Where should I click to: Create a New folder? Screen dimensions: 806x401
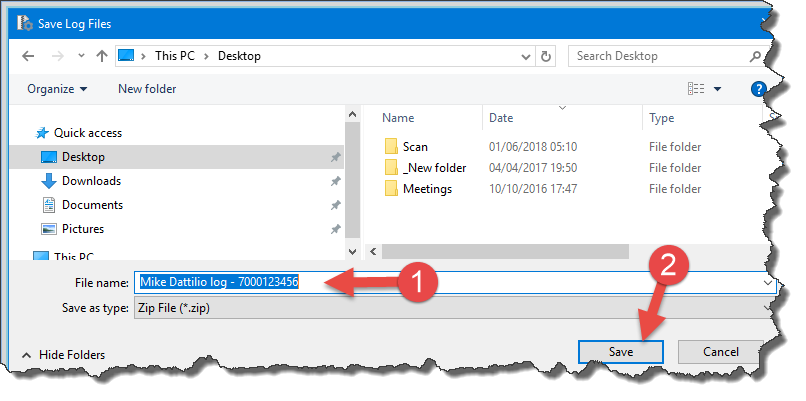click(147, 89)
